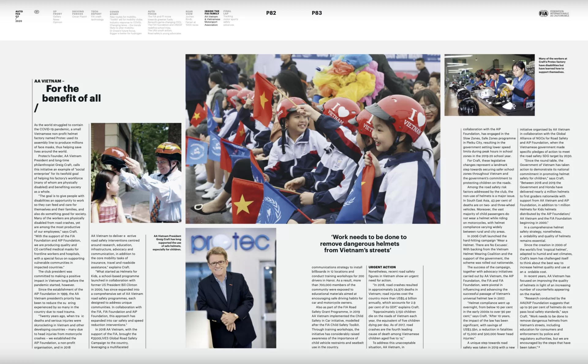
Task: Open the schoolchildren with Vietnam flags photo
Action: coord(313,139)
